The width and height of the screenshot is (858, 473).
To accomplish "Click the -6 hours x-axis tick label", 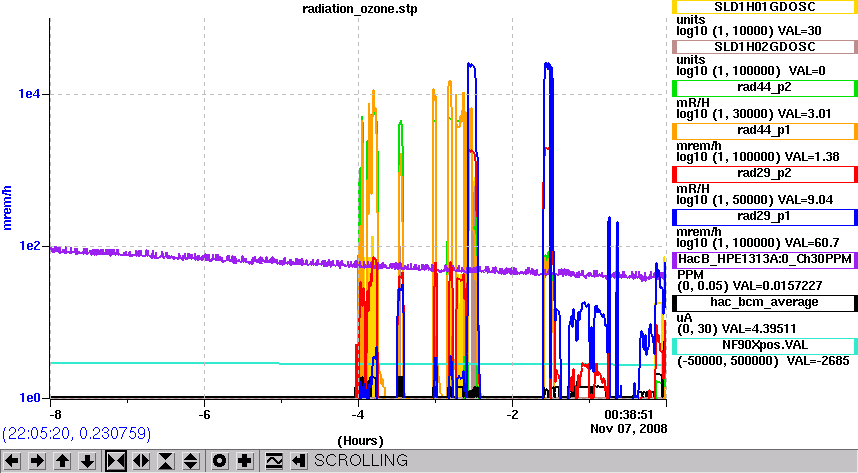I will (204, 415).
